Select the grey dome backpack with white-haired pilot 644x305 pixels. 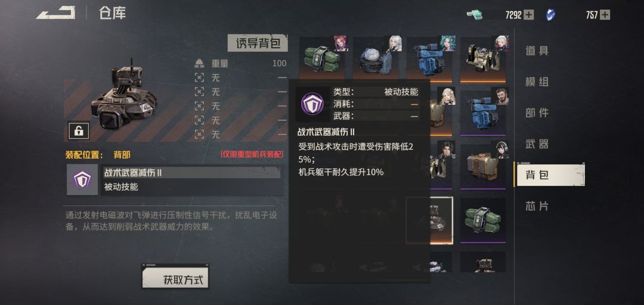point(376,58)
